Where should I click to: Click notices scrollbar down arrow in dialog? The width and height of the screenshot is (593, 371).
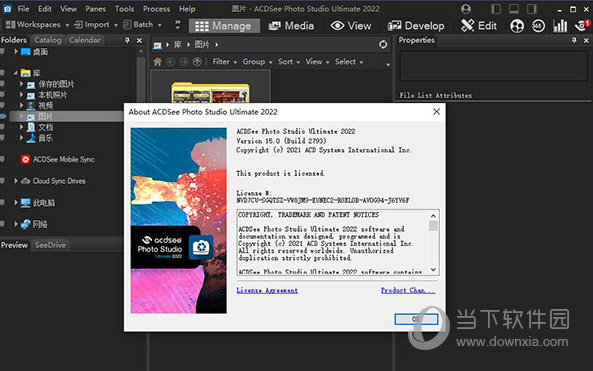[x=433, y=270]
